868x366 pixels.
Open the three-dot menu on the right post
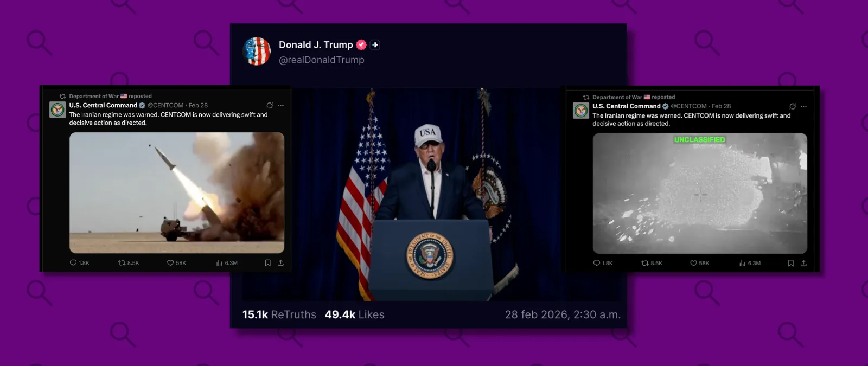pos(803,107)
